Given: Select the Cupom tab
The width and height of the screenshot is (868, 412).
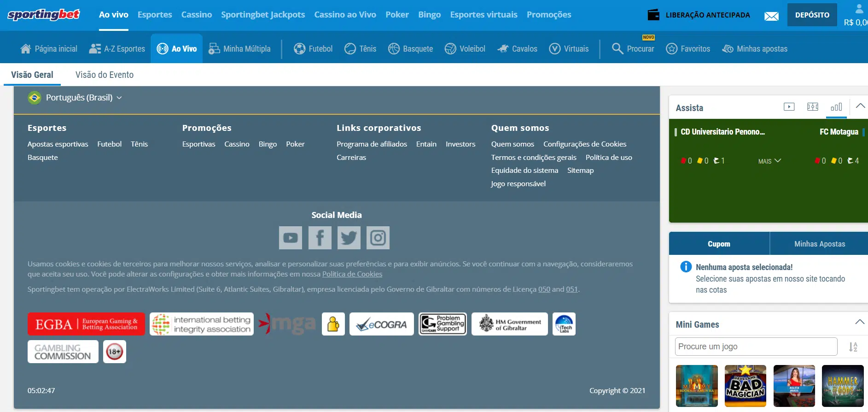Looking at the screenshot, I should [719, 244].
